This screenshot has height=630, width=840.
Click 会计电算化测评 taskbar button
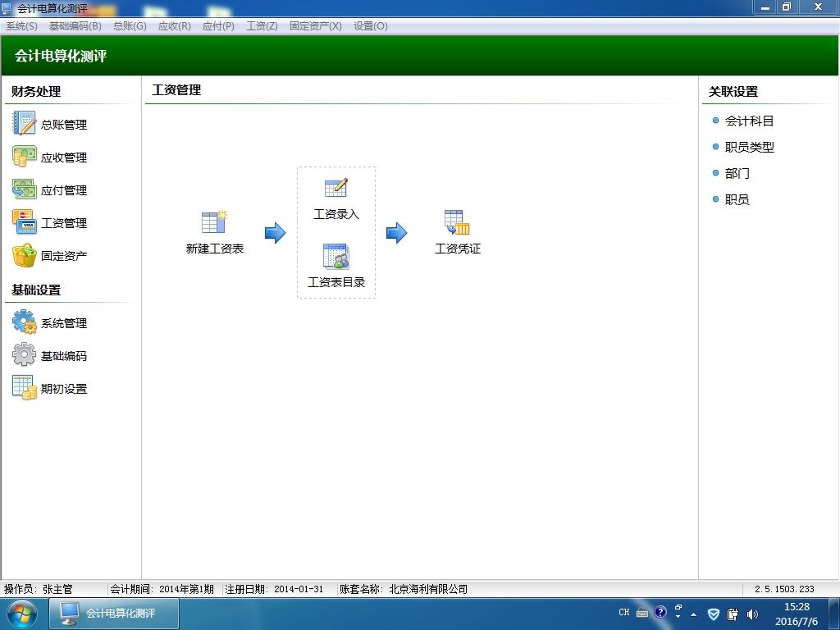pyautogui.click(x=114, y=614)
